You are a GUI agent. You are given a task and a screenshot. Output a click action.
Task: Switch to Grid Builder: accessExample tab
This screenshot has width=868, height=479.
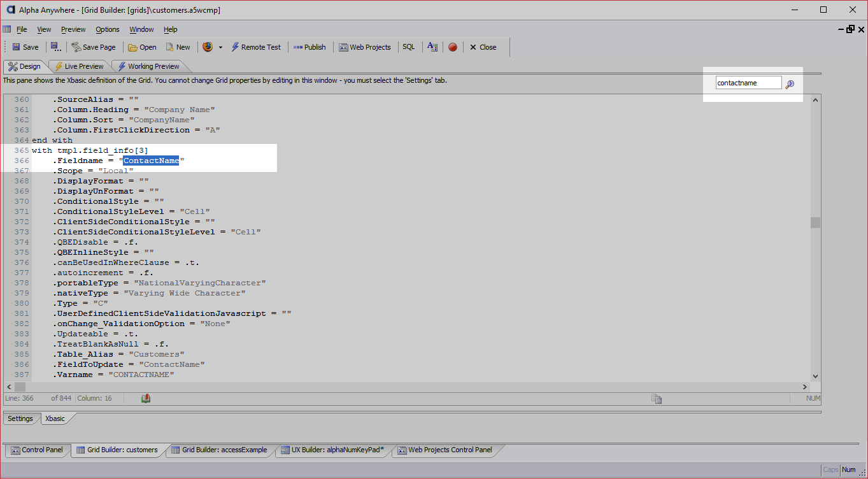coord(220,450)
